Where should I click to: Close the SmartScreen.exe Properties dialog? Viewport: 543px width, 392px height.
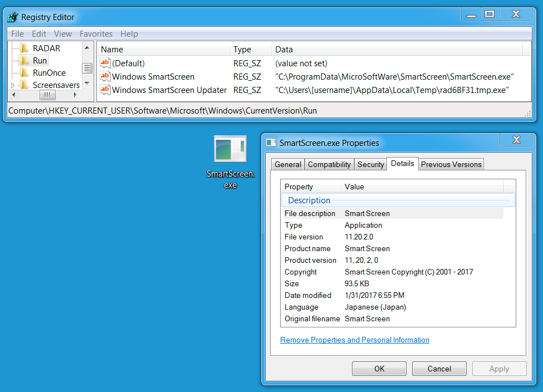pyautogui.click(x=516, y=140)
